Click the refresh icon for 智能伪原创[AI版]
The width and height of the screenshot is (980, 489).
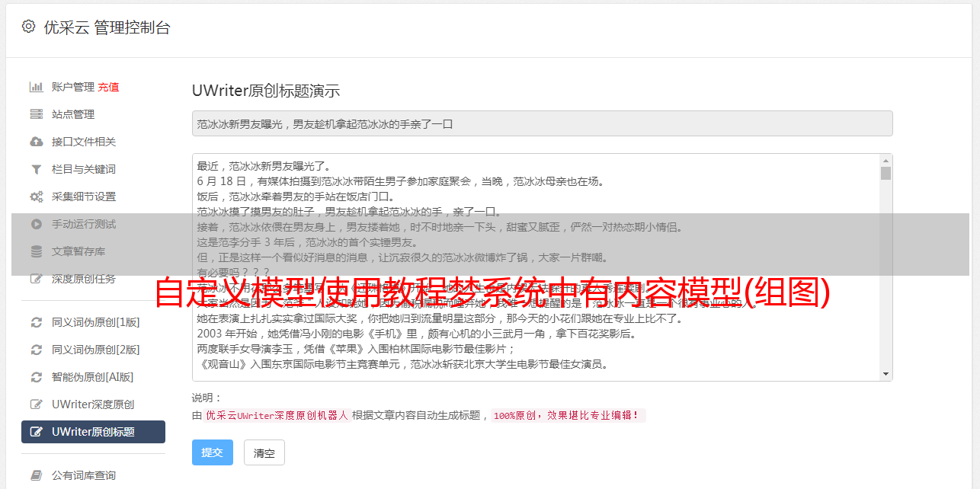[36, 377]
